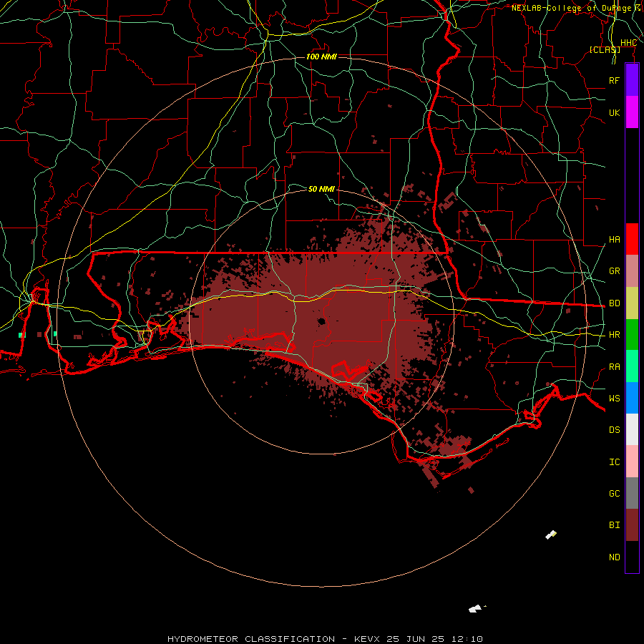
Task: Select the GC gray legend swatch
Action: tap(632, 493)
